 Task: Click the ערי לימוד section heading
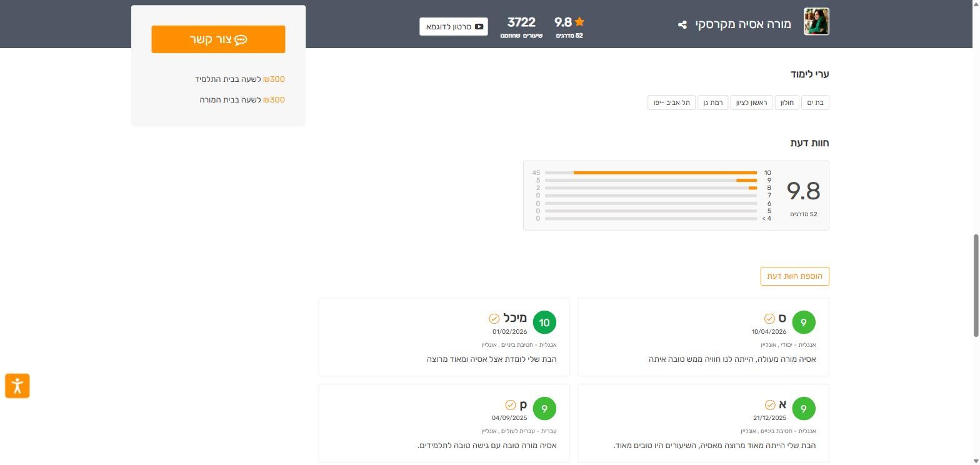810,74
